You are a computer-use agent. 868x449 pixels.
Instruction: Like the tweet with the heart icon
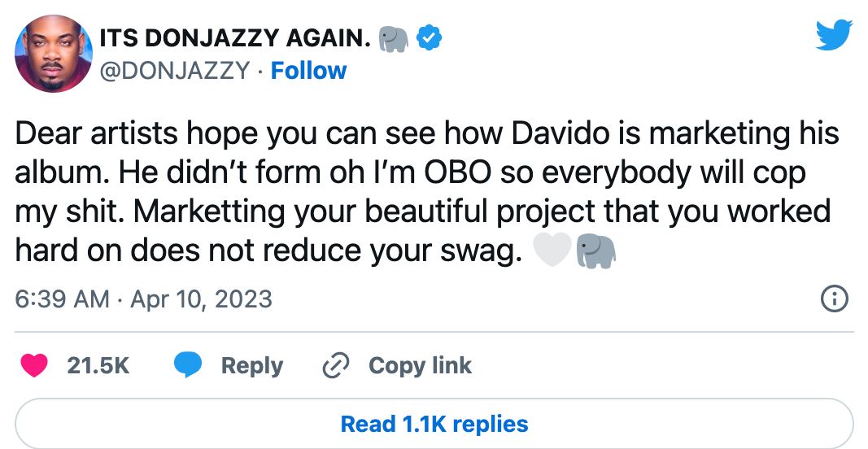click(x=33, y=366)
